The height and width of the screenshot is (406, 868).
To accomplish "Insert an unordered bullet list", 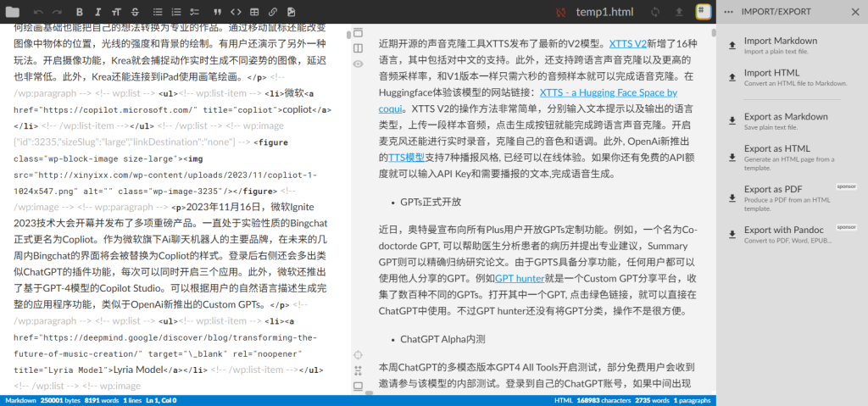I will (158, 12).
